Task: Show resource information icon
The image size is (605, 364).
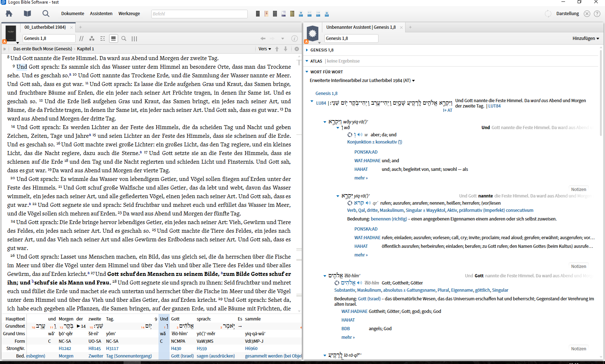Action: click(294, 38)
